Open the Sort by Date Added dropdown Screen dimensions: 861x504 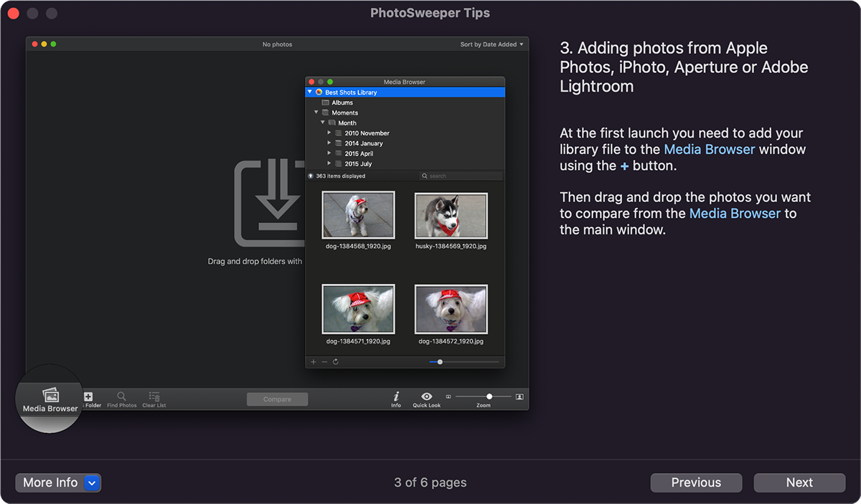[x=491, y=44]
